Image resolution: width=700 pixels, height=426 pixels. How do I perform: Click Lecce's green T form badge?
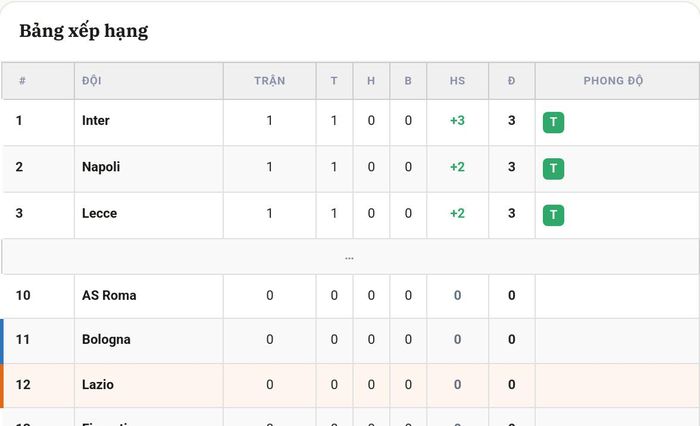coord(553,215)
